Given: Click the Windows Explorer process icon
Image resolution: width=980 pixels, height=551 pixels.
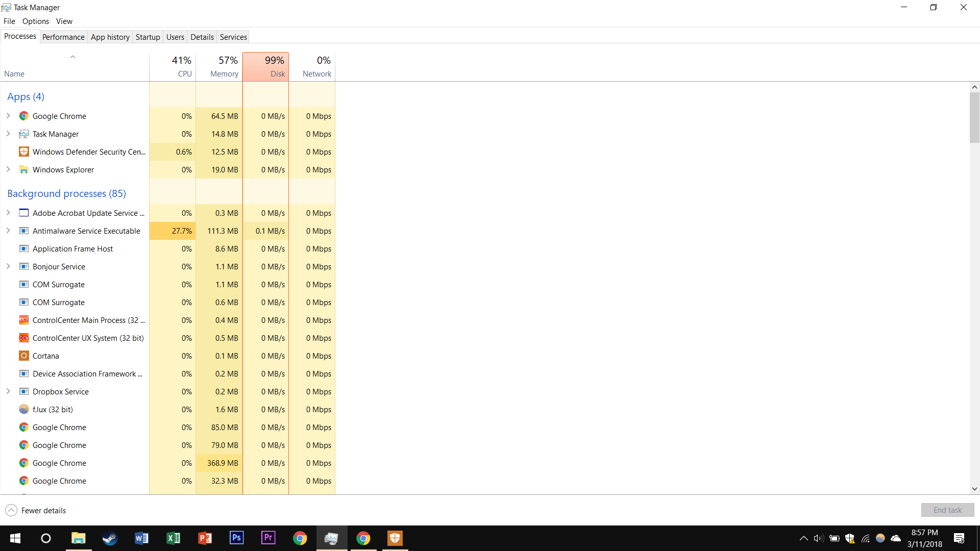Looking at the screenshot, I should click(24, 170).
